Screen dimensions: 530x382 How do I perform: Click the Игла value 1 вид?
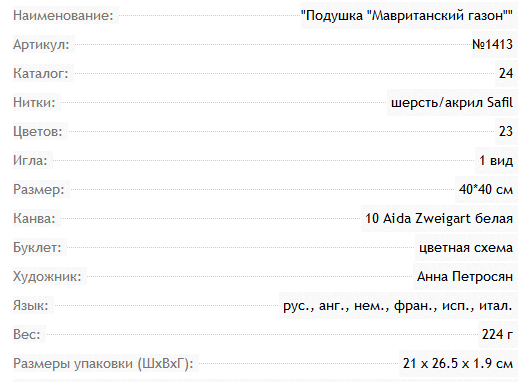[496, 161]
